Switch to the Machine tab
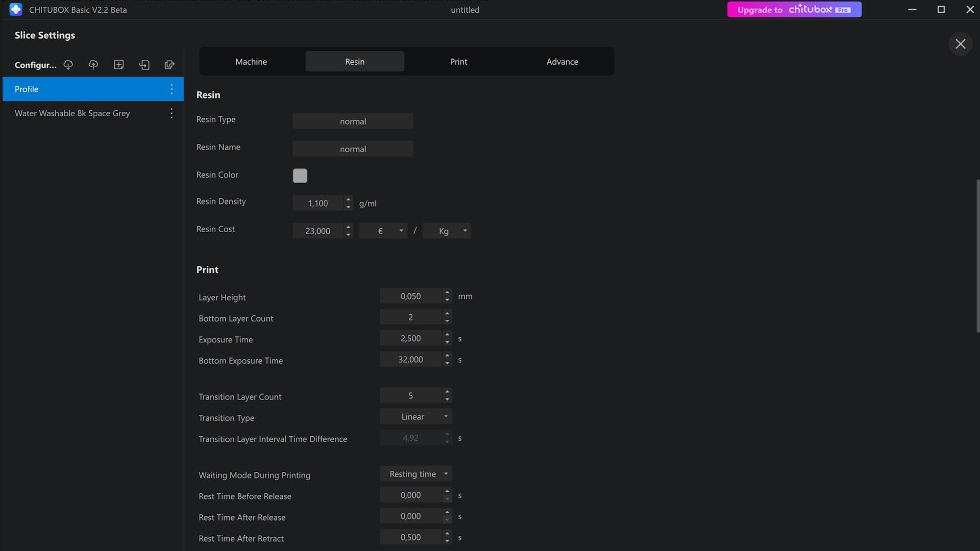Screen dimensions: 980x551 251,62
